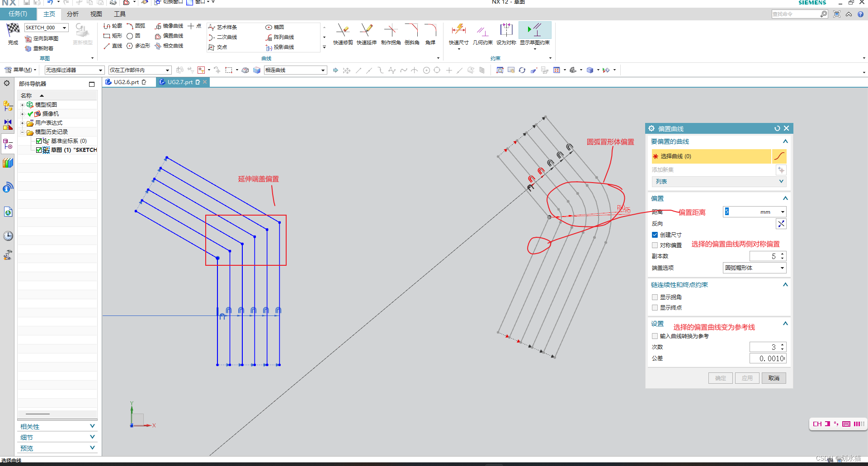Open the Geometric Constraints tool
This screenshot has width=868, height=466.
click(x=482, y=34)
